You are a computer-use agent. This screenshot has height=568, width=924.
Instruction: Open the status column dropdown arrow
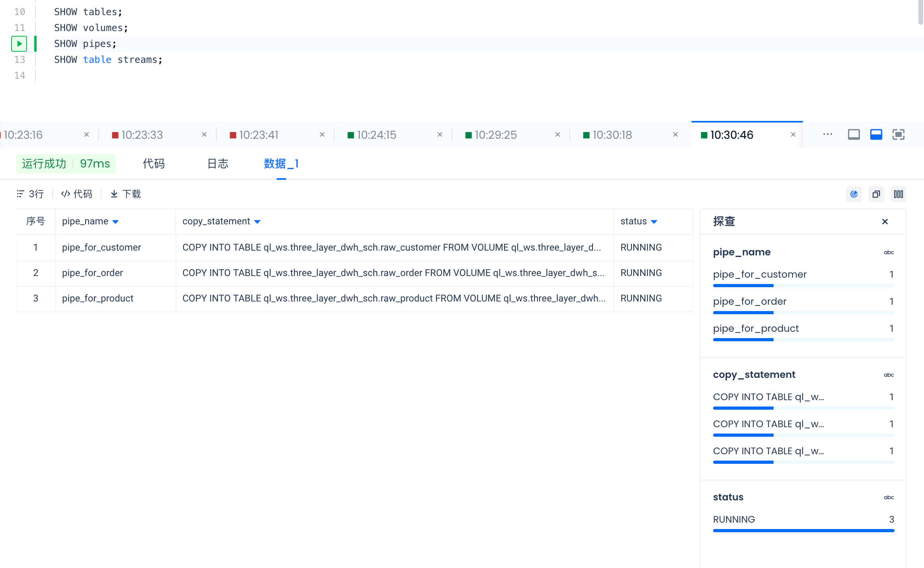(x=654, y=222)
